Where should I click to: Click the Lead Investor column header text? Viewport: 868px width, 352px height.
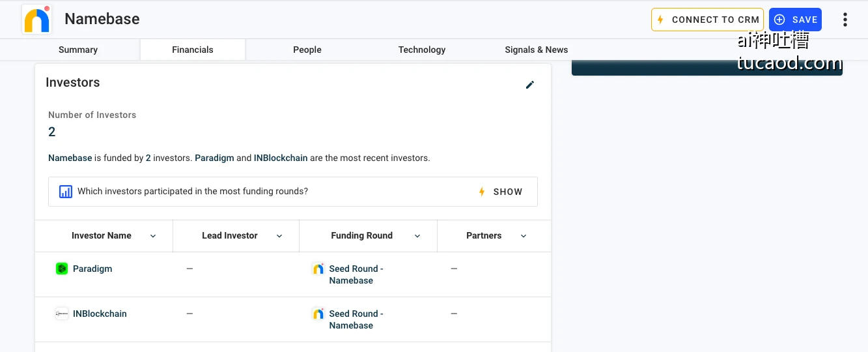(230, 236)
